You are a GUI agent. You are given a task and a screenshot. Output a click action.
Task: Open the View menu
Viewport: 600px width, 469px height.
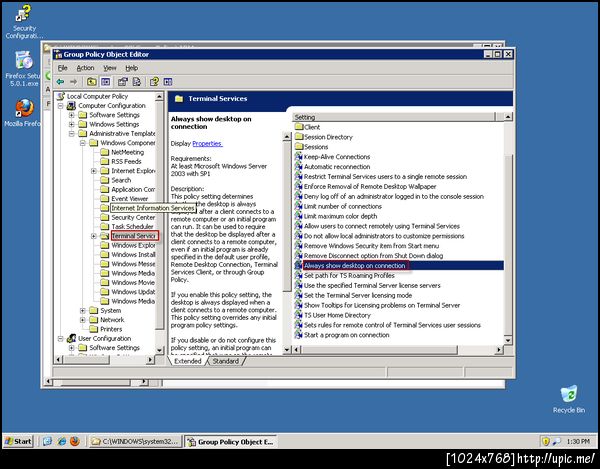[x=109, y=68]
